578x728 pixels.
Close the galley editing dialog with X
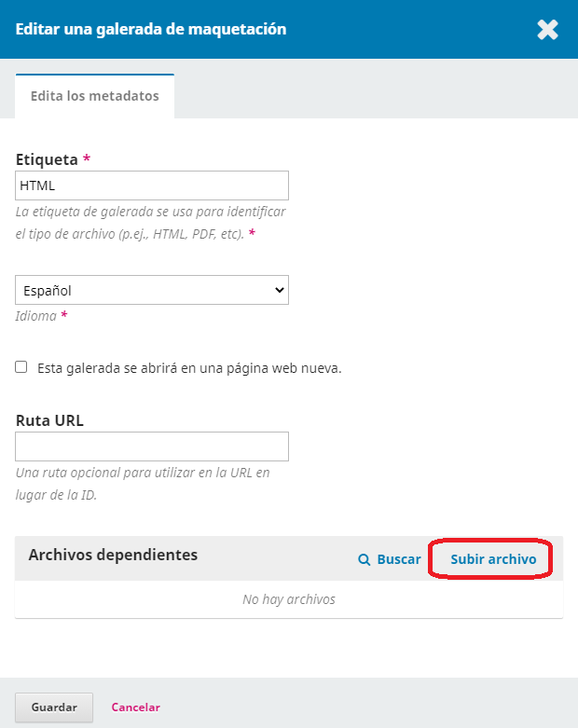coord(547,30)
